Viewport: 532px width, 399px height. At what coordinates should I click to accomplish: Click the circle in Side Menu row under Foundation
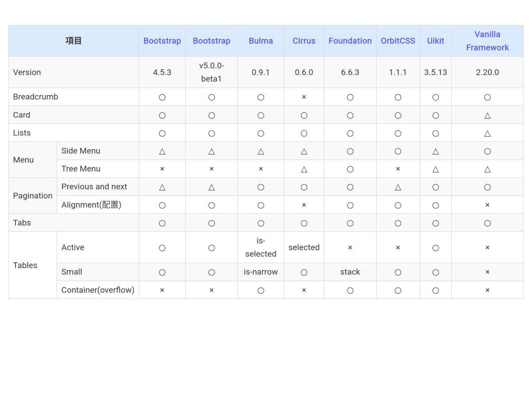[350, 151]
